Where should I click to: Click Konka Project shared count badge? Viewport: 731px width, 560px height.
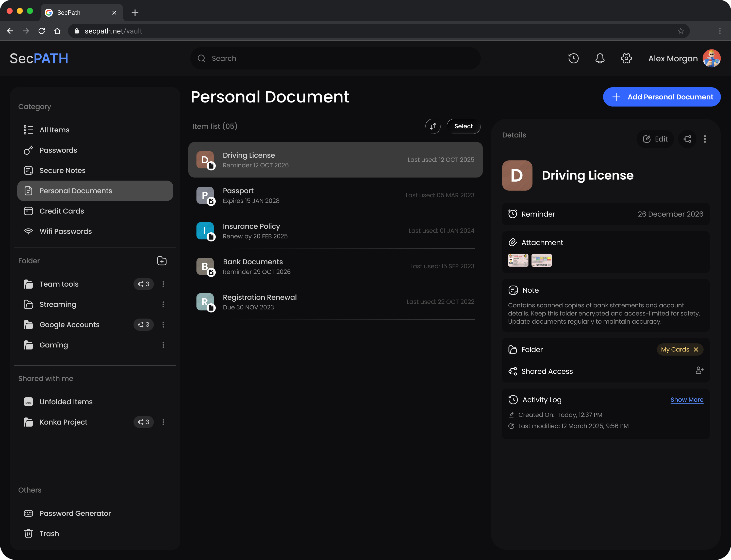click(143, 422)
